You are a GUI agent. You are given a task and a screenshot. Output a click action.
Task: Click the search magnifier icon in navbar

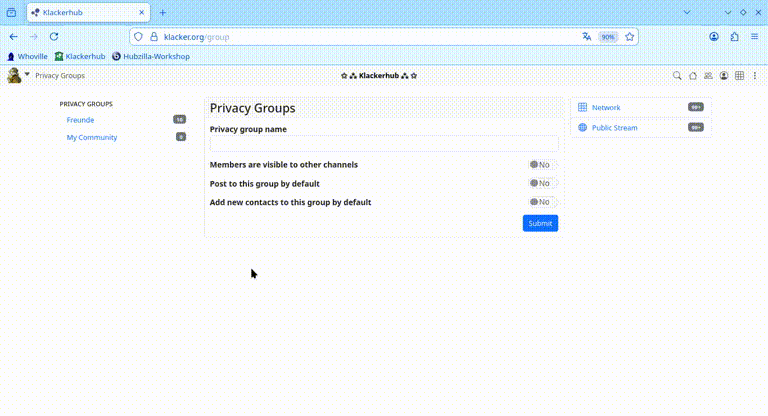677,75
